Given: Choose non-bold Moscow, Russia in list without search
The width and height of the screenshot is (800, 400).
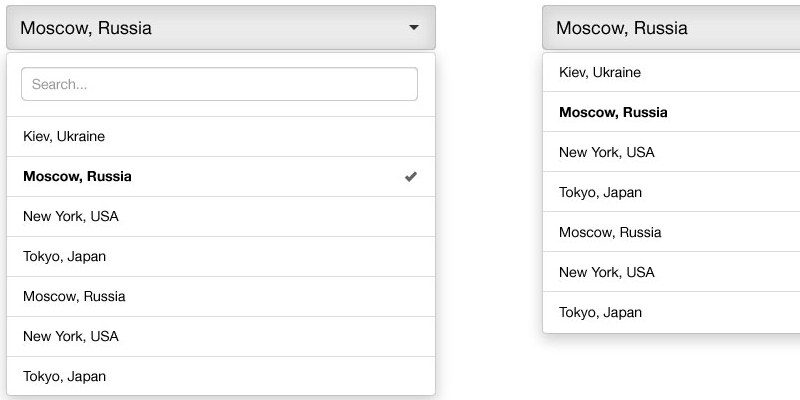Looking at the screenshot, I should 610,232.
